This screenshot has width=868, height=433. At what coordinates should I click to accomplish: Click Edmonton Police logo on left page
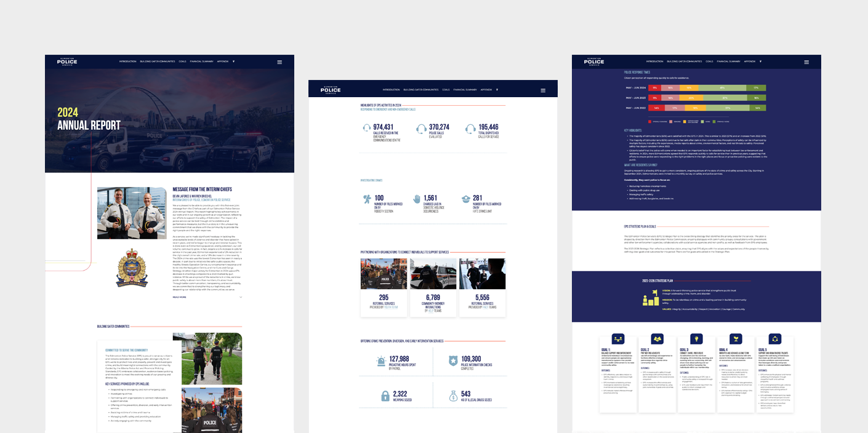(67, 62)
